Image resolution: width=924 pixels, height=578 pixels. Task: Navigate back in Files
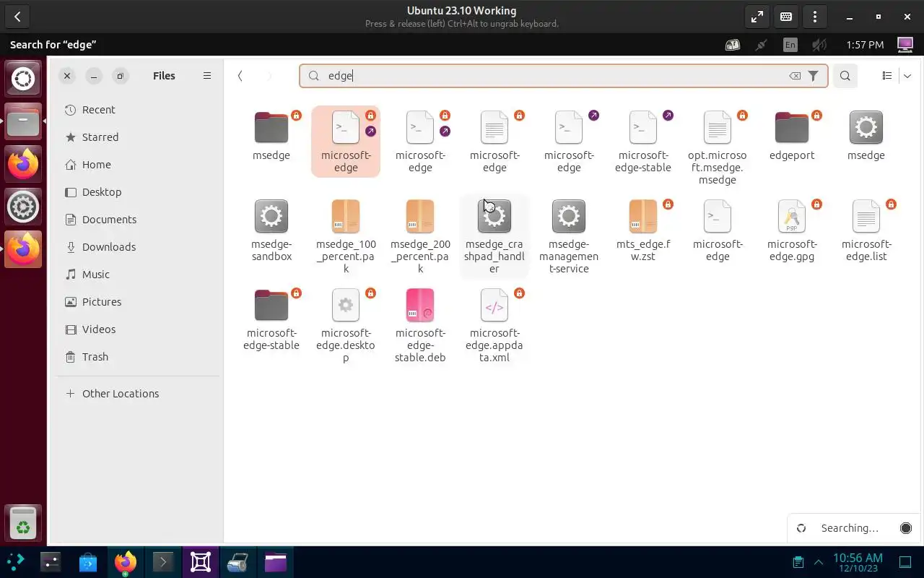pos(240,76)
